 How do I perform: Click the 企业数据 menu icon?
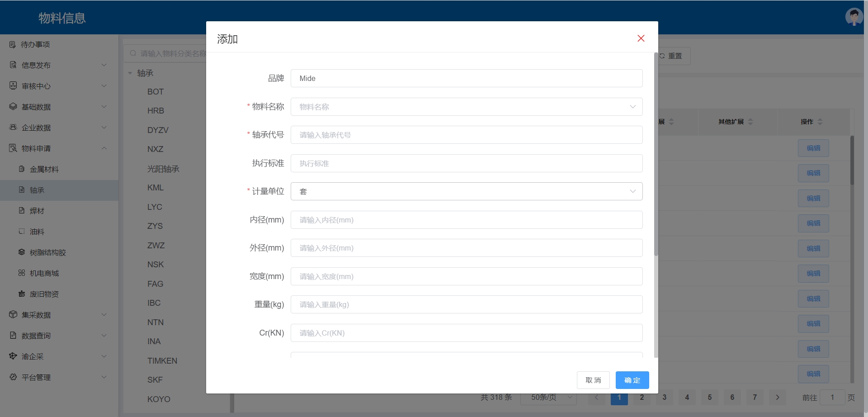pos(13,128)
